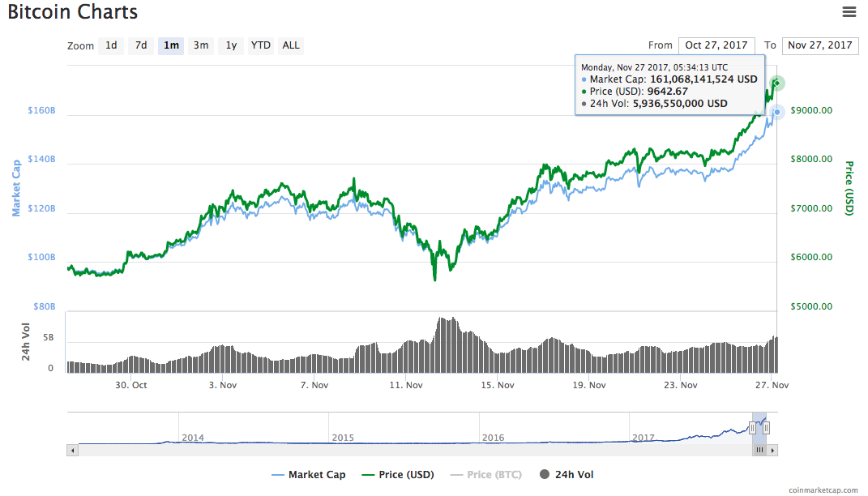
Task: Grab the left navigator range handle
Action: (x=752, y=427)
